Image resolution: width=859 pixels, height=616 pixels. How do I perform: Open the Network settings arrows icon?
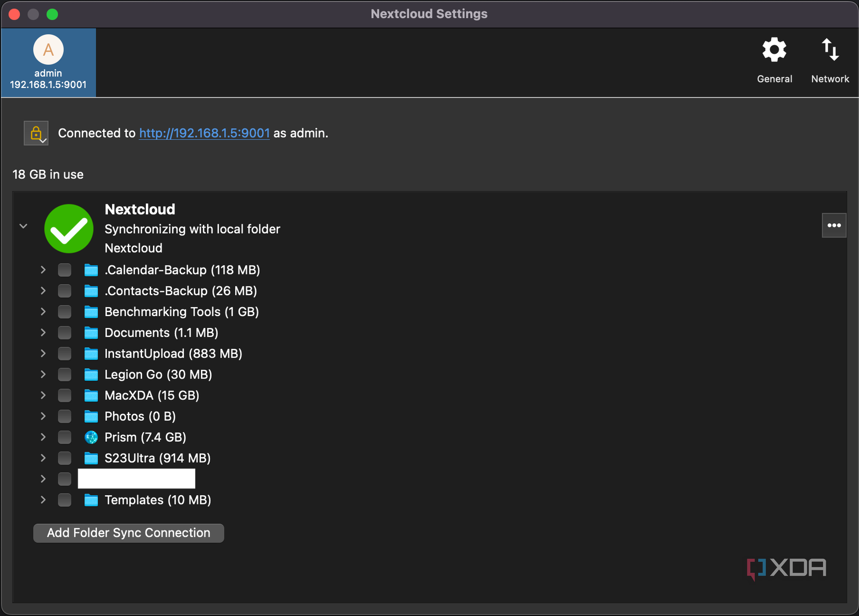(x=830, y=51)
